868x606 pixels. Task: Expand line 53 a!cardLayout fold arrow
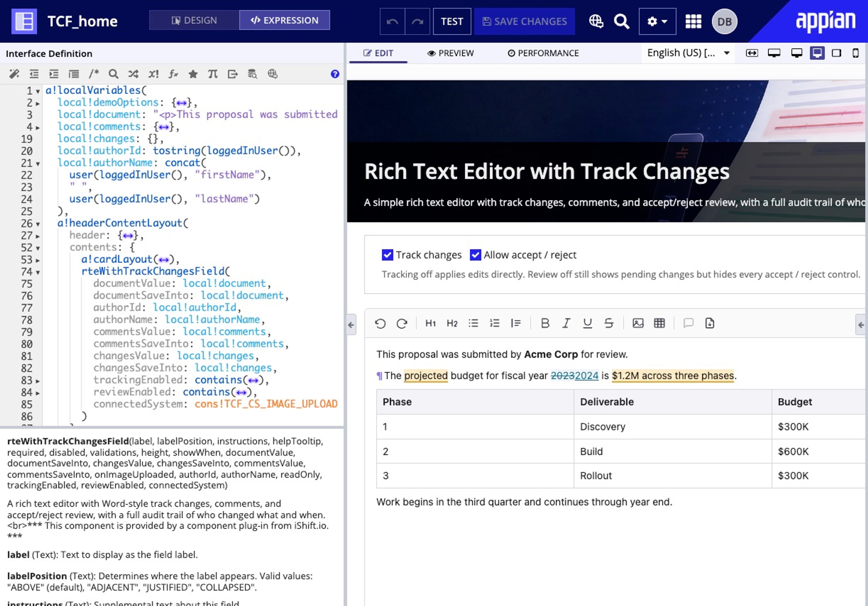click(38, 260)
